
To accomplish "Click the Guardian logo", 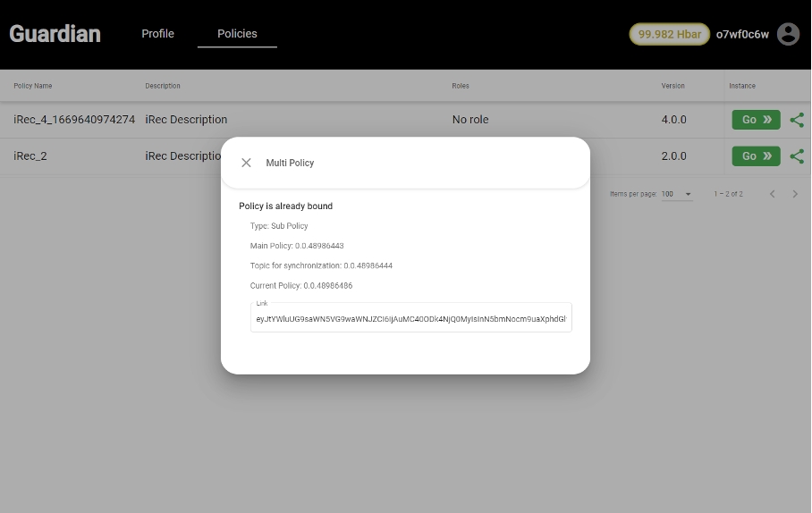I will click(55, 34).
